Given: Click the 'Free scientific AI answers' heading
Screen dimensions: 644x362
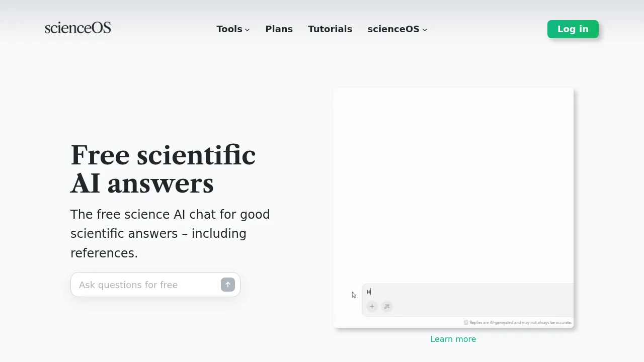Looking at the screenshot, I should tap(163, 168).
